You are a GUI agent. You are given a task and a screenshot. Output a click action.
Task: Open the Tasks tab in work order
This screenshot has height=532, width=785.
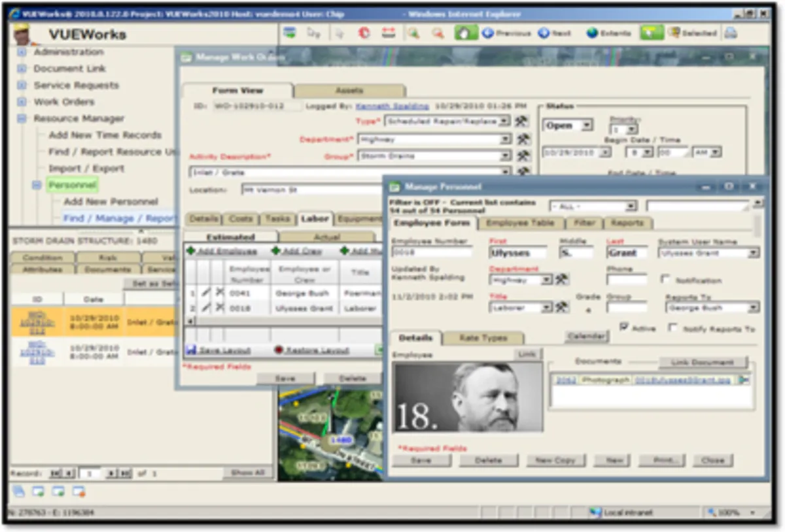(x=277, y=219)
